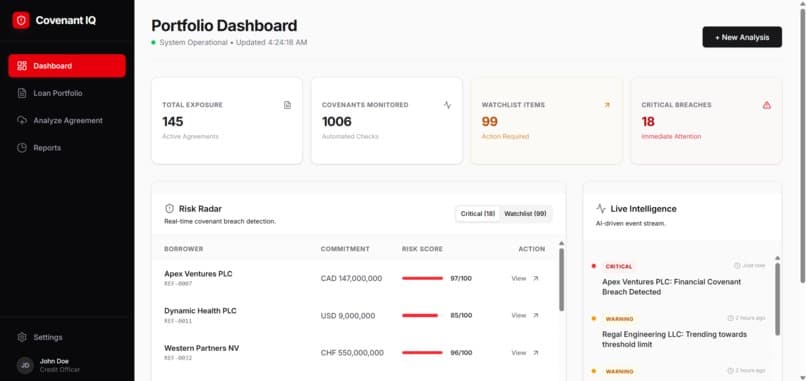The height and width of the screenshot is (381, 806).
Task: Click Critical Breaches warning triangle icon
Action: pyautogui.click(x=766, y=105)
